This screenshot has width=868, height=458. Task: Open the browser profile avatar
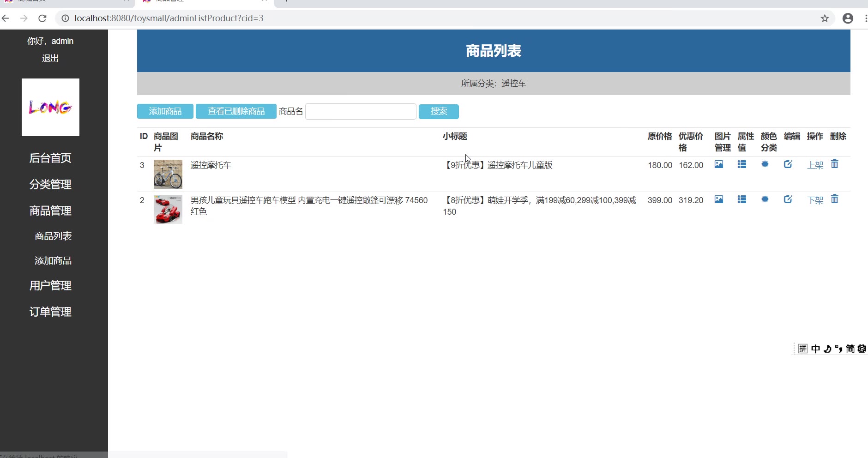pyautogui.click(x=848, y=18)
